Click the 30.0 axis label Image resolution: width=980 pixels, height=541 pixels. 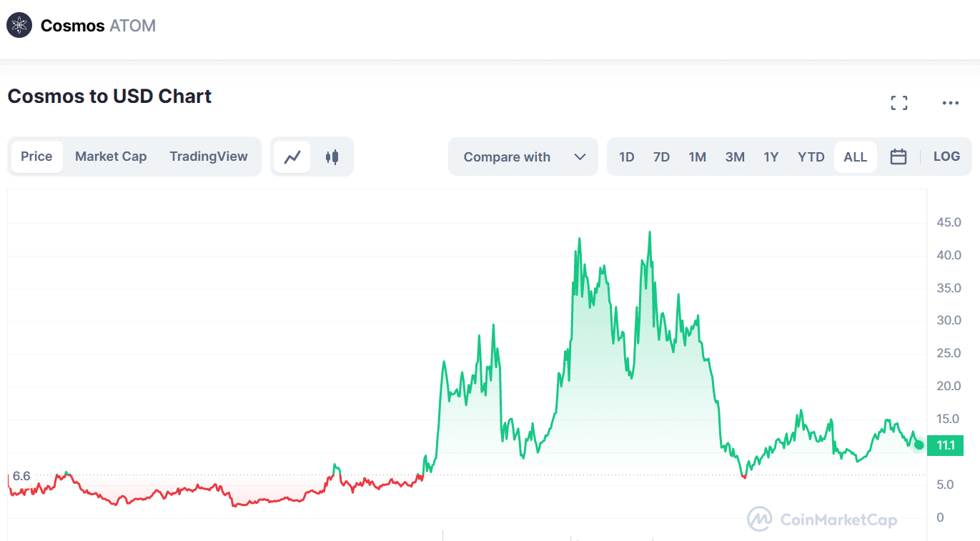coord(949,320)
